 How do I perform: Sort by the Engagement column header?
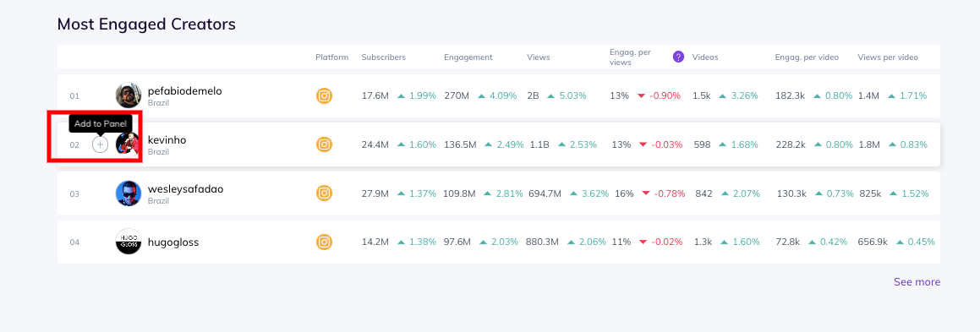click(468, 57)
